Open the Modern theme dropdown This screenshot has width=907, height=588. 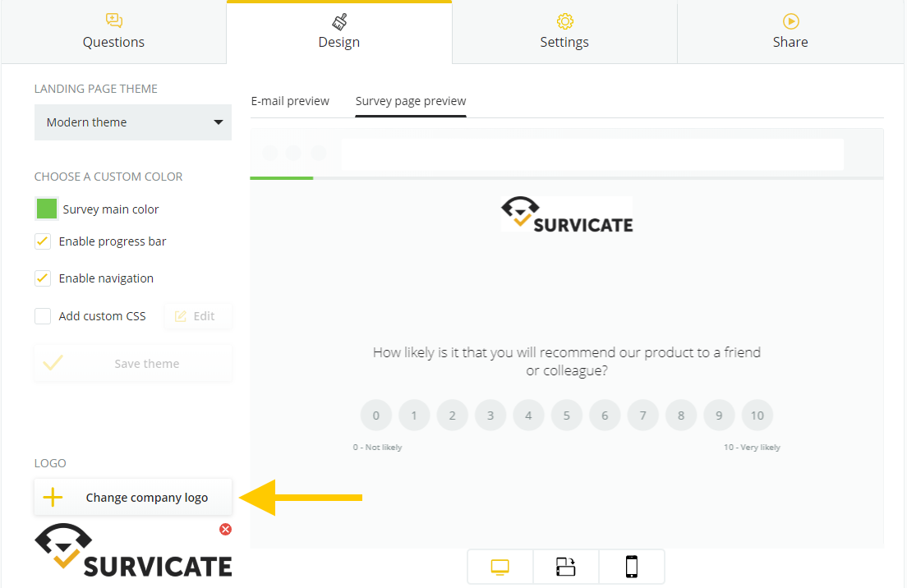point(133,122)
